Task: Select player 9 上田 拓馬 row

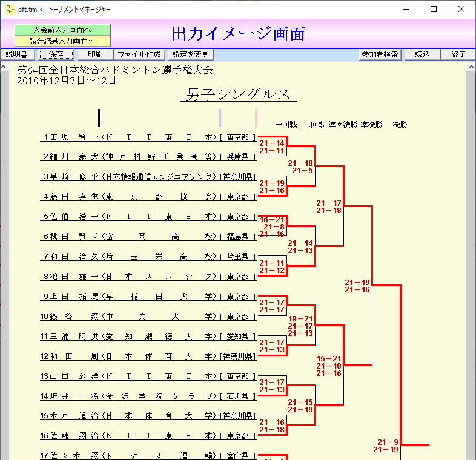Action: click(x=148, y=297)
